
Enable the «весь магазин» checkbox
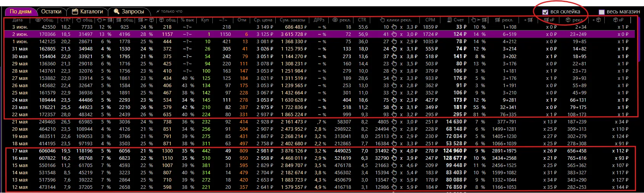coord(602,12)
